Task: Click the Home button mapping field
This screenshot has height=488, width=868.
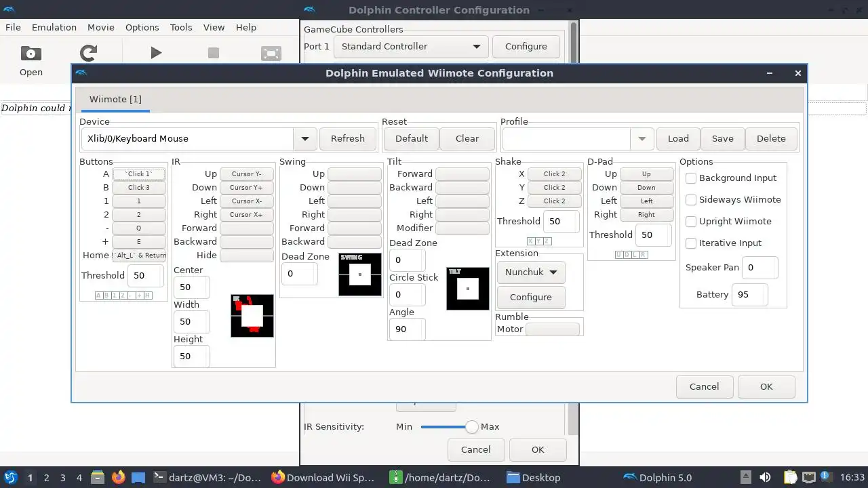Action: coord(139,255)
